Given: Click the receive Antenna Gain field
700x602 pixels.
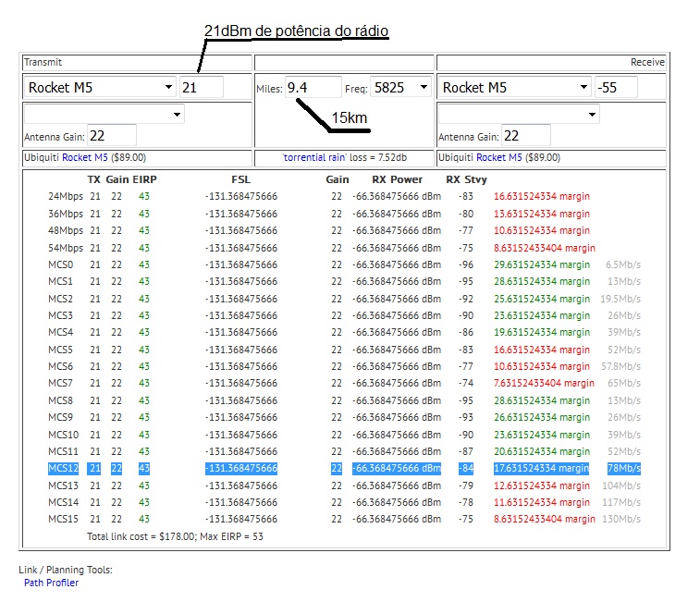Looking at the screenshot, I should coord(526,135).
